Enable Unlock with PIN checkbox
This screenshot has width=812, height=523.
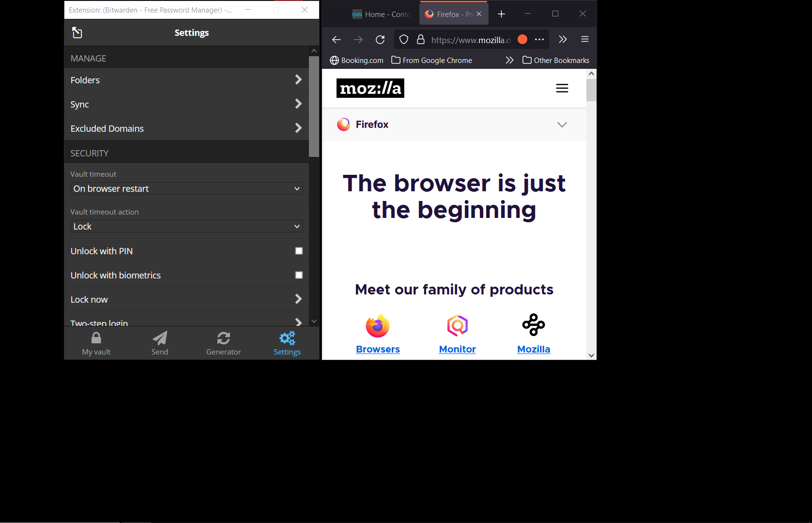(299, 251)
